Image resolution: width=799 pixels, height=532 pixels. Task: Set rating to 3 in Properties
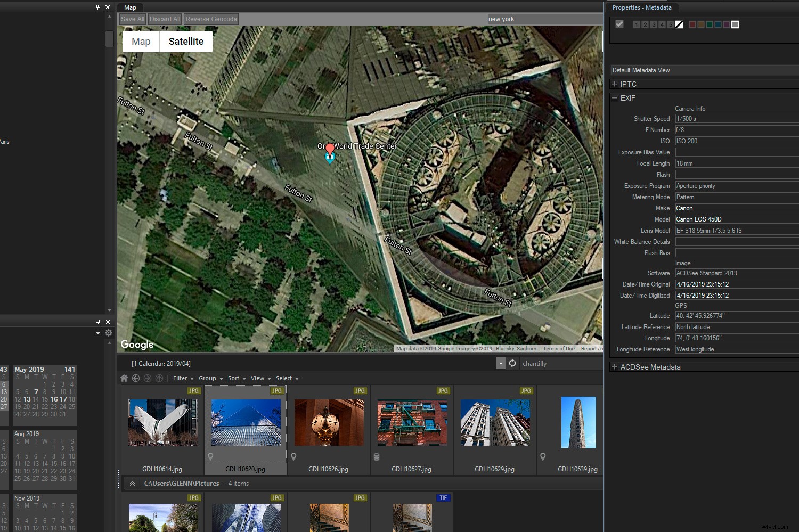(654, 24)
